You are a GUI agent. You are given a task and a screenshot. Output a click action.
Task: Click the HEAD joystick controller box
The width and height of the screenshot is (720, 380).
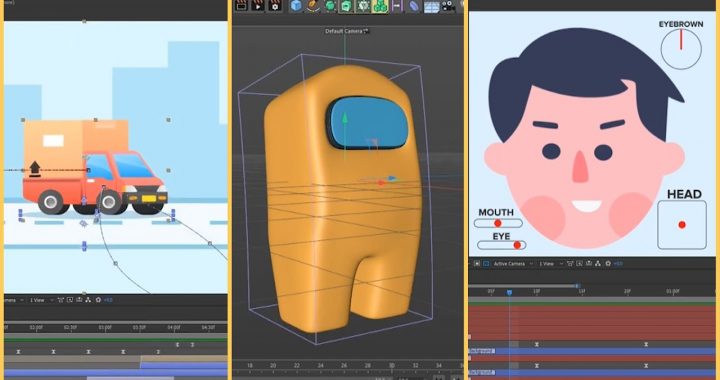coord(681,225)
